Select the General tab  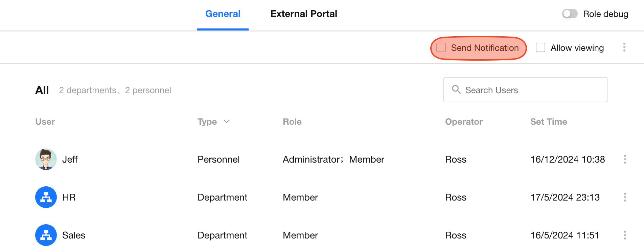(223, 14)
